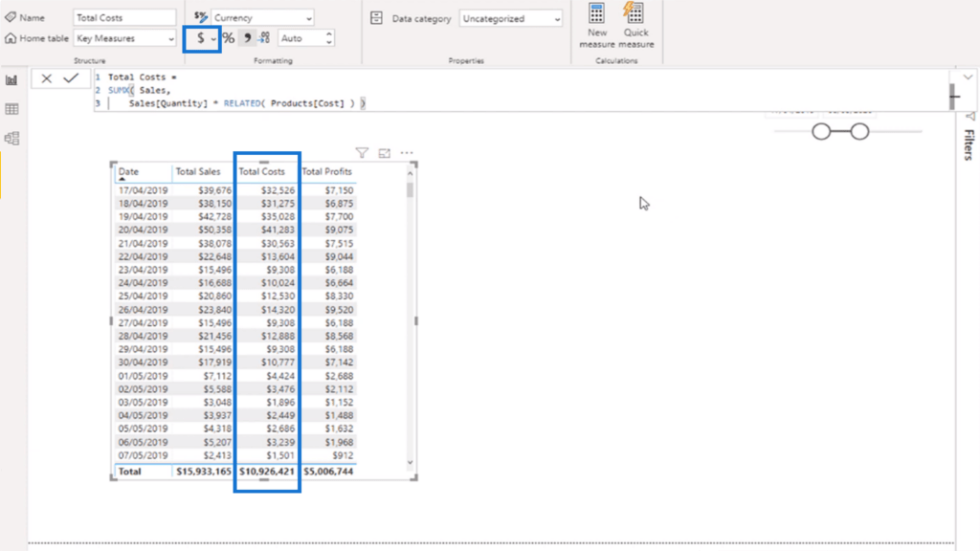Switch to Report view icon

11,80
